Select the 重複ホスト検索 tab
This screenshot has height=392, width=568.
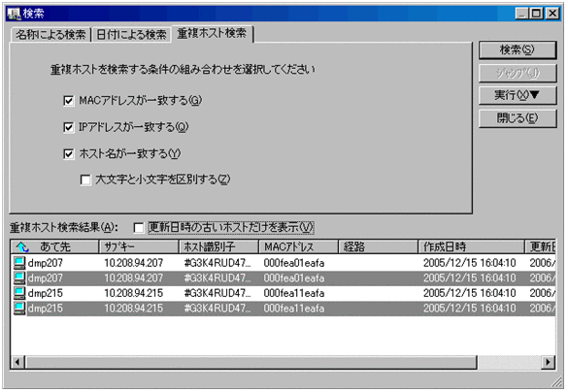click(212, 33)
